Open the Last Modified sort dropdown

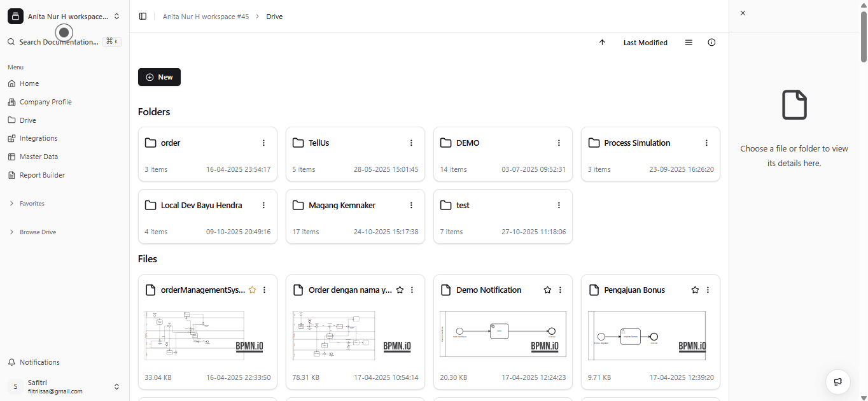pos(645,42)
